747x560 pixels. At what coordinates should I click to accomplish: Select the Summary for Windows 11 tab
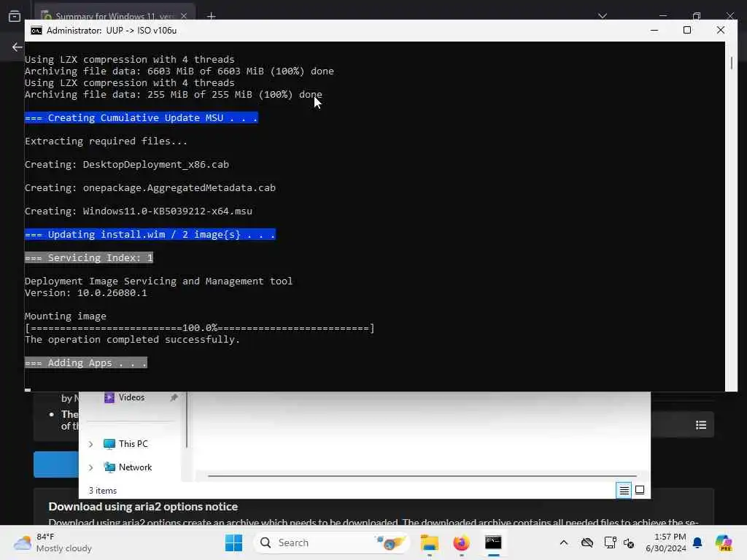coord(115,16)
